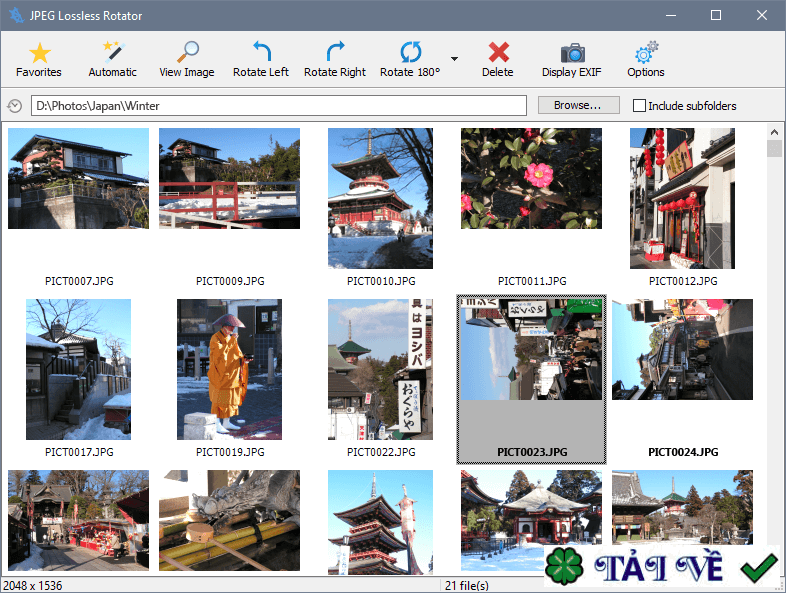Rotate the selected photo left

coord(261,59)
